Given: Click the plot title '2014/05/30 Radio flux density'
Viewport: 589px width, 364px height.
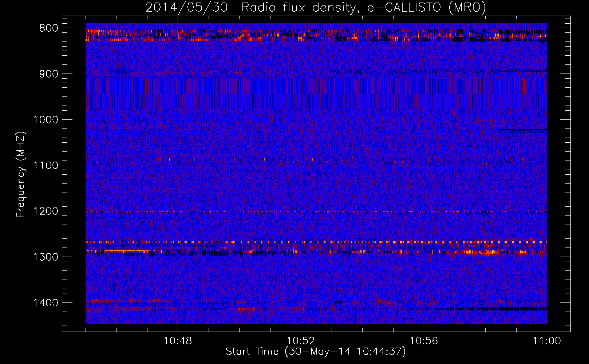Looking at the screenshot, I should click(250, 7).
